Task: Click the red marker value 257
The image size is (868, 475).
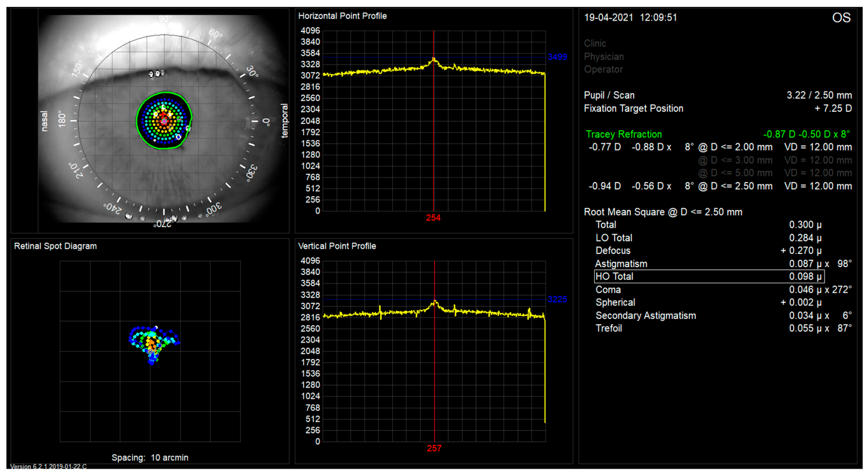Action: tap(434, 448)
